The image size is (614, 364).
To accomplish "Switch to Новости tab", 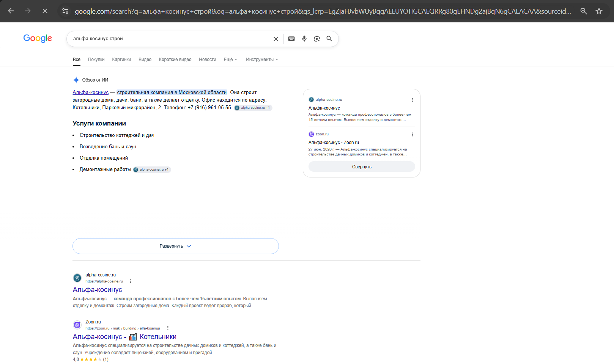I will pos(208,60).
